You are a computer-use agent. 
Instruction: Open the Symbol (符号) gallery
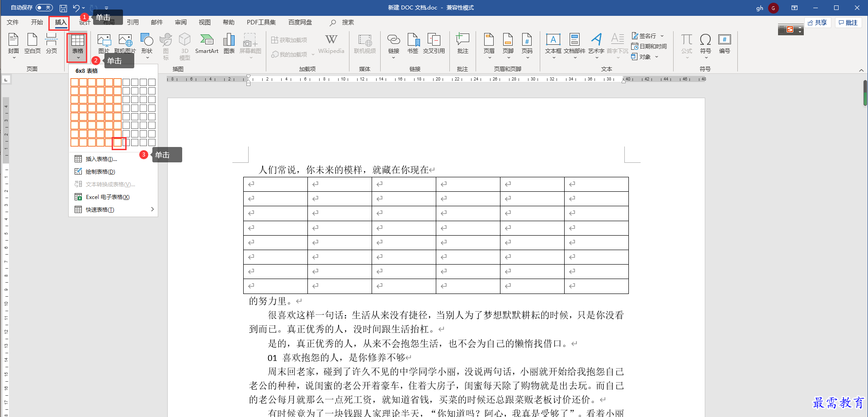click(x=706, y=46)
